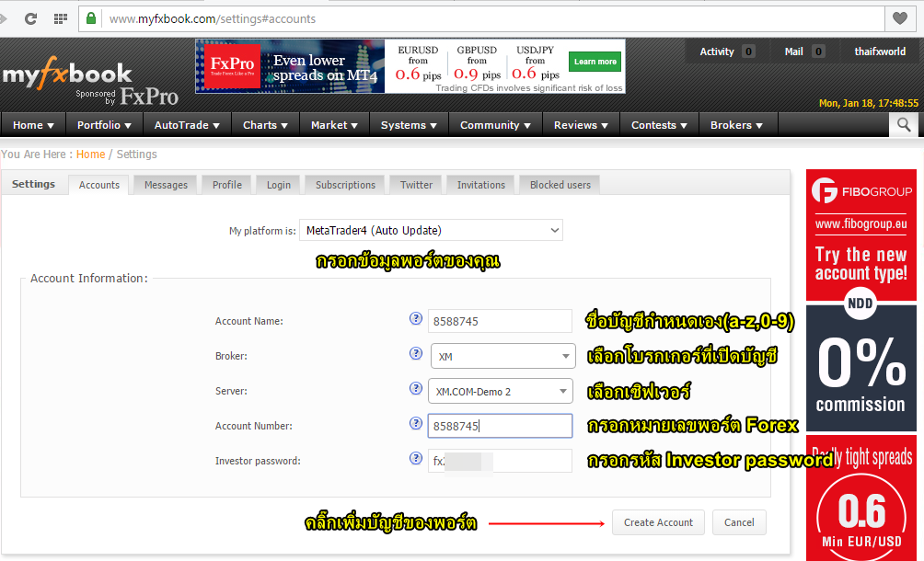Open the www.fibogroup.eu ad link

click(860, 223)
